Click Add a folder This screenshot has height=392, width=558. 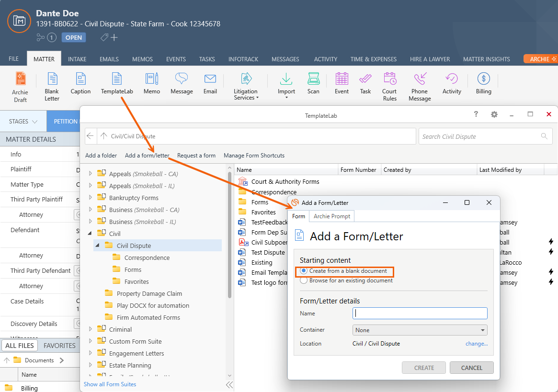[x=101, y=156]
